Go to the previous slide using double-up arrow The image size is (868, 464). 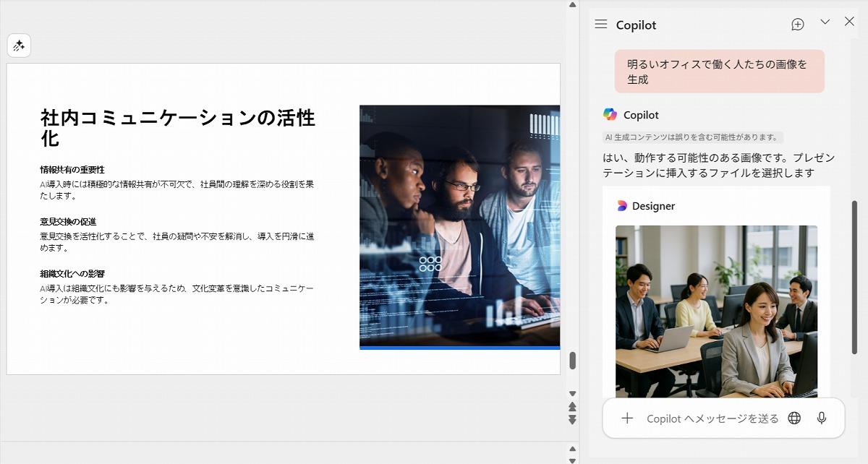(x=572, y=407)
